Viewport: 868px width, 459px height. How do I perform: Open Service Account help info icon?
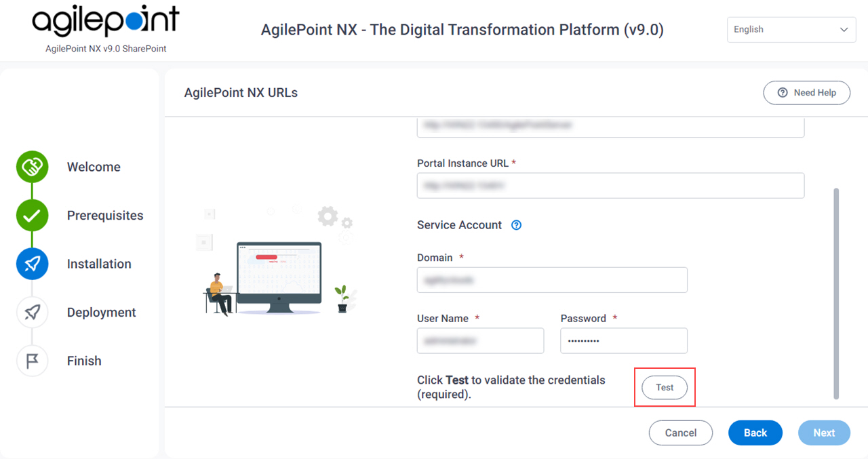(x=516, y=225)
